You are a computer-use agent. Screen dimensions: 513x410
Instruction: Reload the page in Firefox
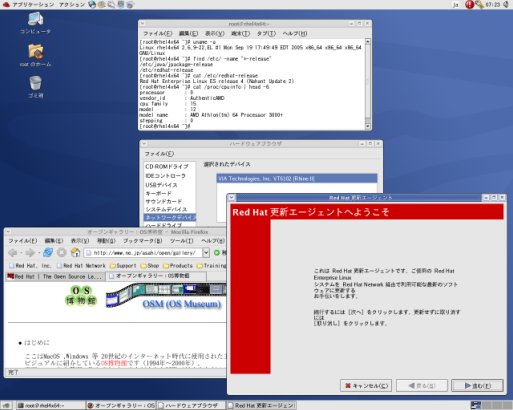coord(48,252)
